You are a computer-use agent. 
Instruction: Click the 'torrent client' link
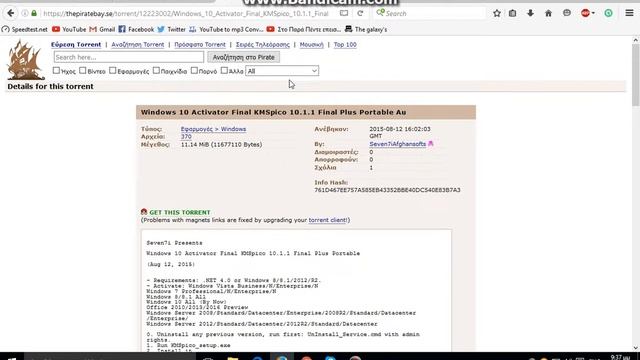click(x=327, y=220)
